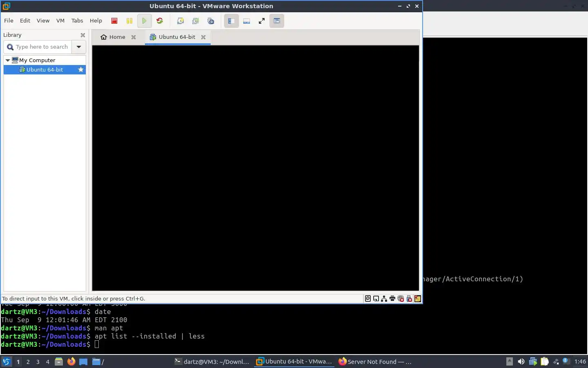Viewport: 588px width, 368px height.
Task: Close the Library panel
Action: (83, 35)
